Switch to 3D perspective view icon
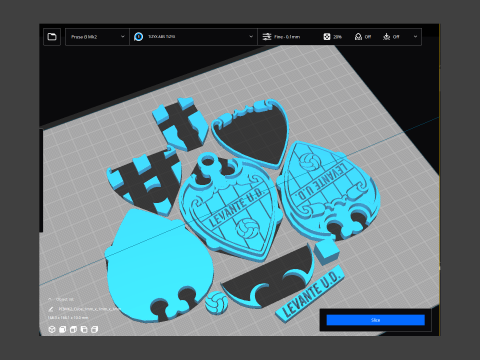The image size is (480, 360). [x=52, y=330]
